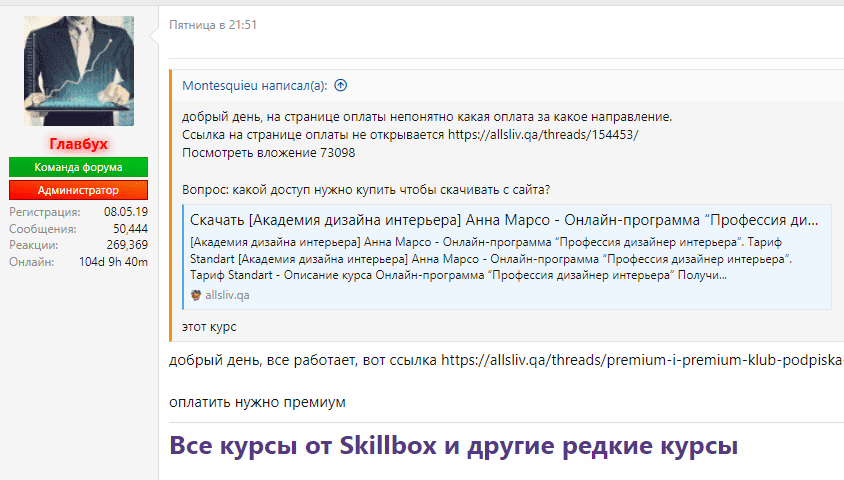Click the "этот курс" text in quote

pos(209,327)
